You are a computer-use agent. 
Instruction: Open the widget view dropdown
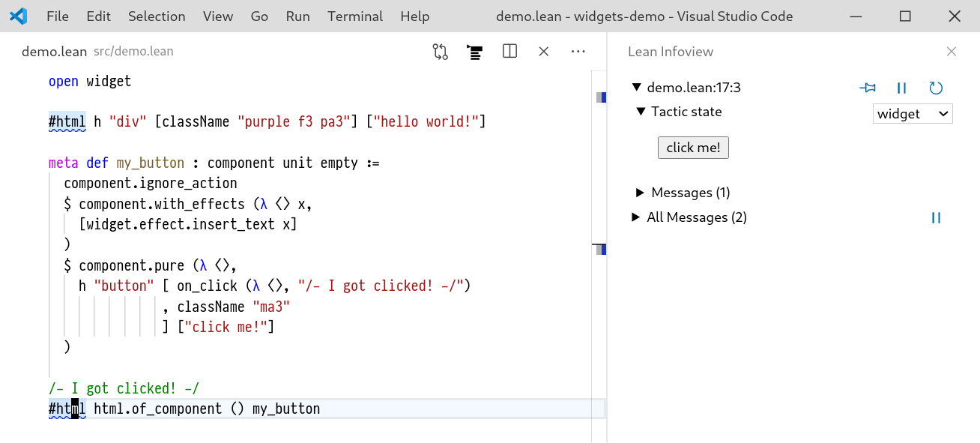(912, 114)
